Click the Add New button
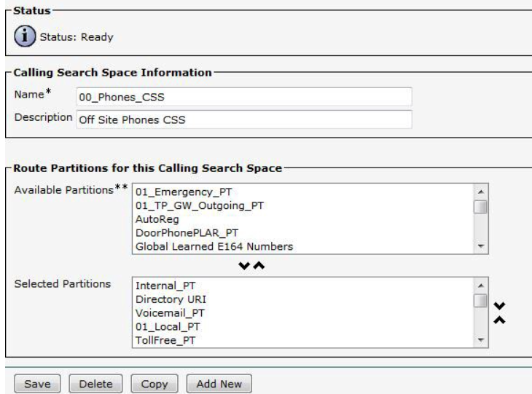 219,384
